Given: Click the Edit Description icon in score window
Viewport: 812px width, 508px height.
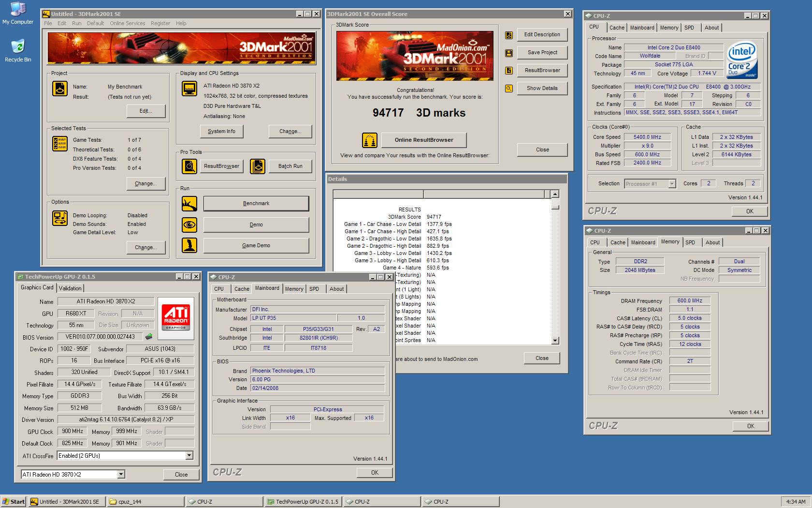Looking at the screenshot, I should pyautogui.click(x=509, y=35).
